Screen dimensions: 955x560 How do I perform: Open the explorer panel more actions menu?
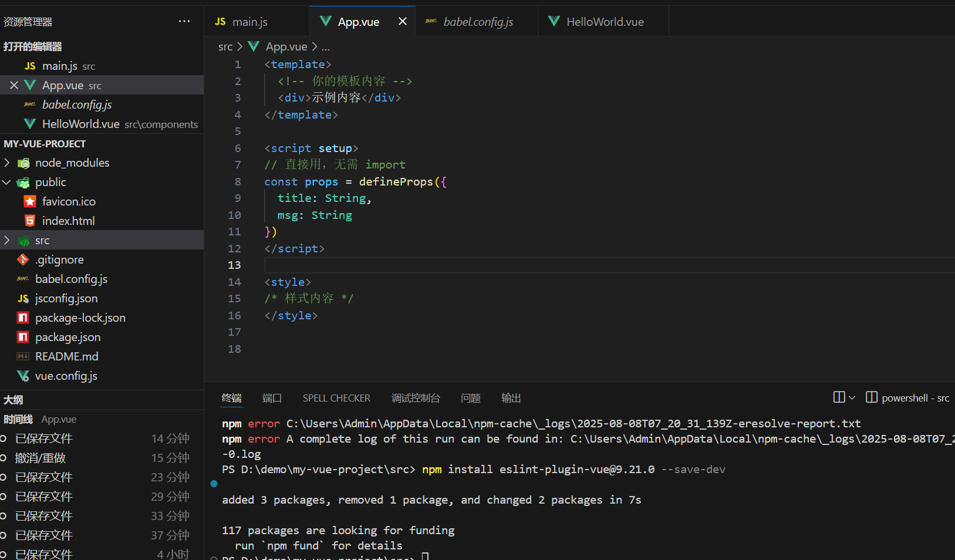coord(184,22)
